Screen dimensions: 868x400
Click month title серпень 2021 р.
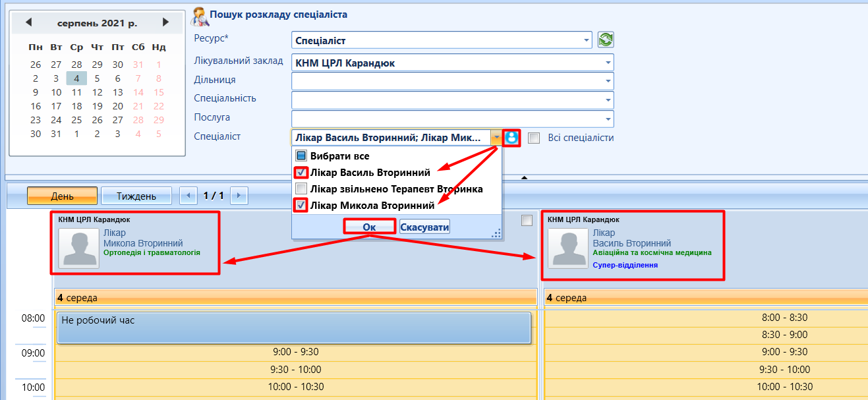pyautogui.click(x=97, y=23)
